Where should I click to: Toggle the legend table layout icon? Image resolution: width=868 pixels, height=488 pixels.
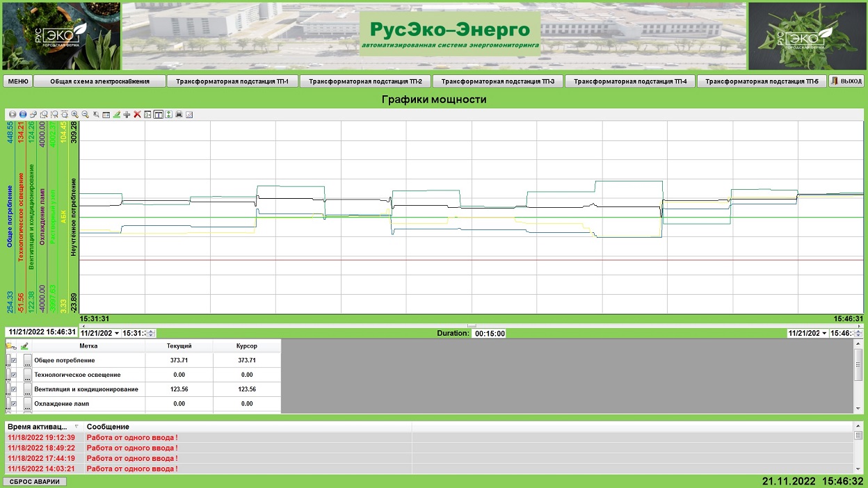tap(158, 115)
